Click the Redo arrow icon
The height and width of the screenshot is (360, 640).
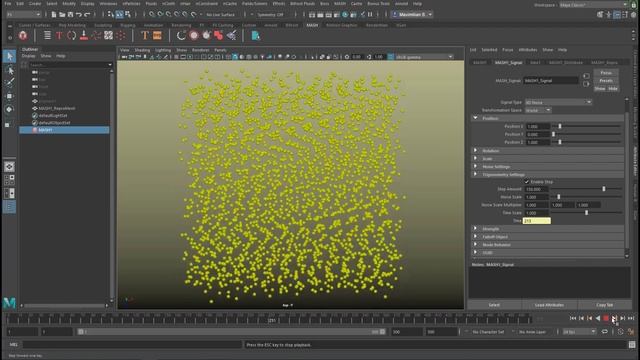(87, 15)
